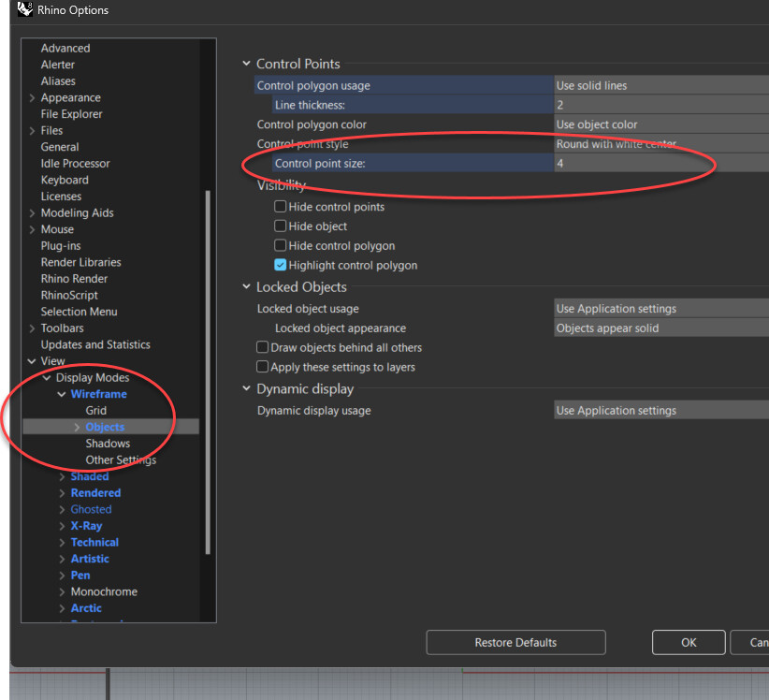Click the options tree vertical scrollbar
Screen dimensions: 769x700
click(208, 372)
